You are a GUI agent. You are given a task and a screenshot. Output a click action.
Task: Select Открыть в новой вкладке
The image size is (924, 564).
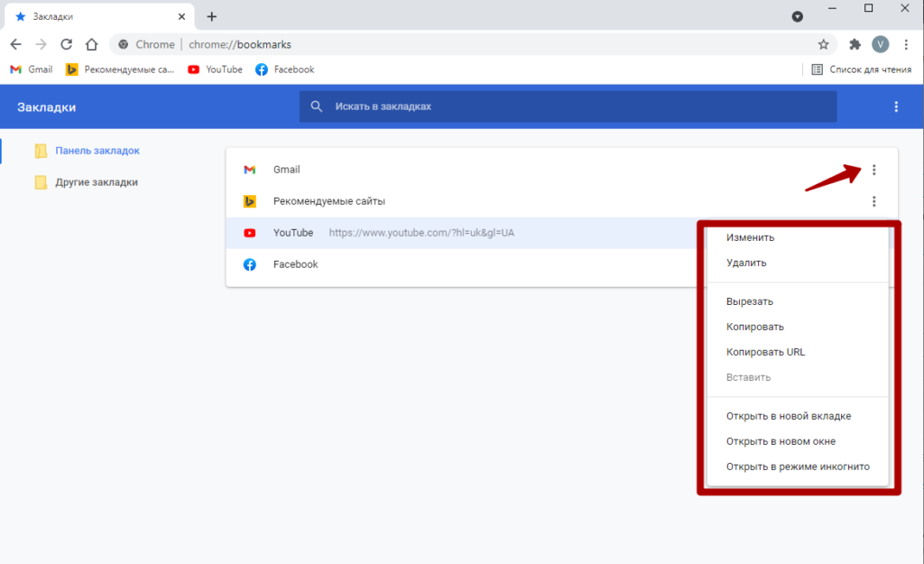788,416
